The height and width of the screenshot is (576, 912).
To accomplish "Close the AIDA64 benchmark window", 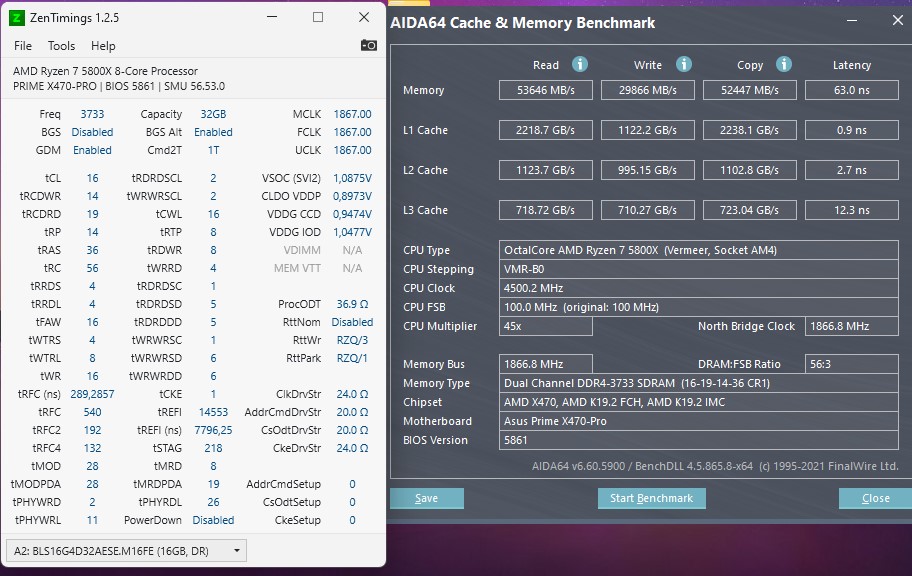I will pos(897,21).
